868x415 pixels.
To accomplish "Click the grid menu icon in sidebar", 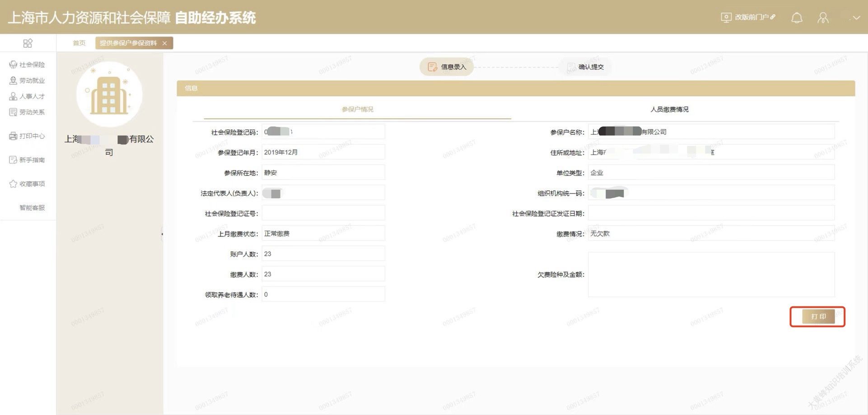I will pos(28,43).
